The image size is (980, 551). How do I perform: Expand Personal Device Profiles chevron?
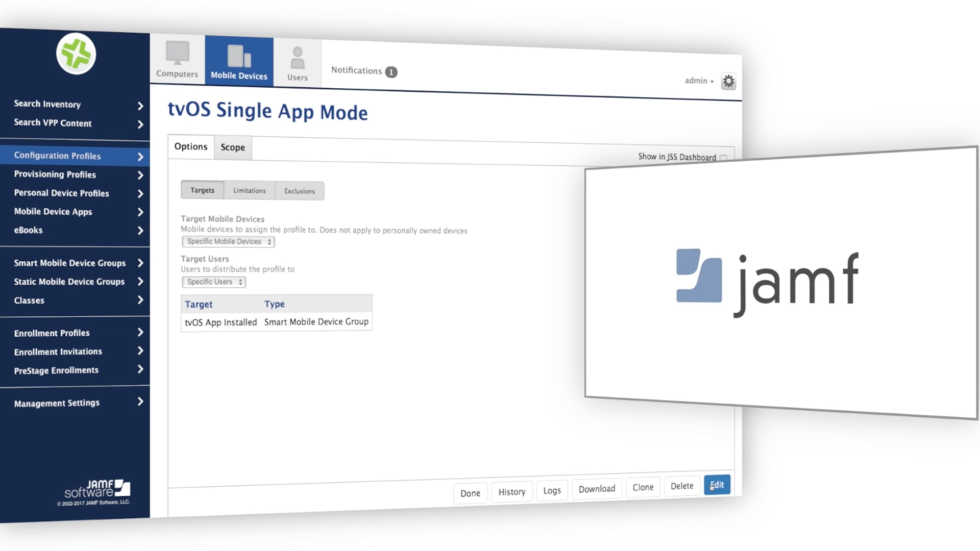(x=140, y=194)
